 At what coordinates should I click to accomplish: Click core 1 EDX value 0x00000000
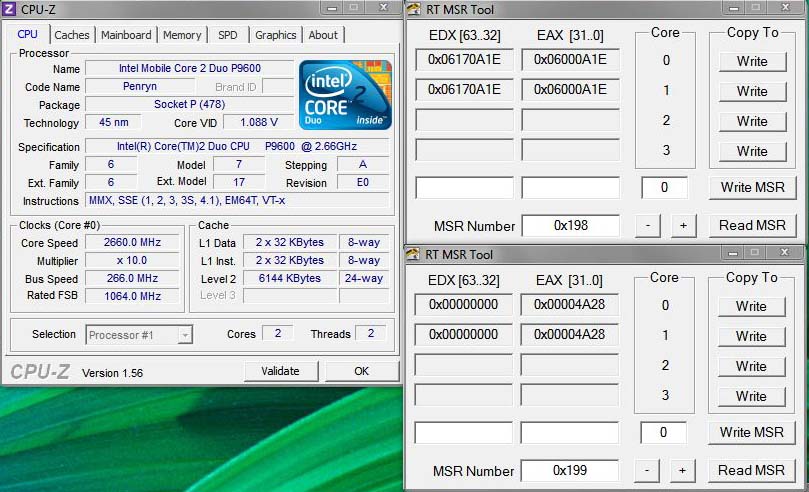tap(463, 335)
